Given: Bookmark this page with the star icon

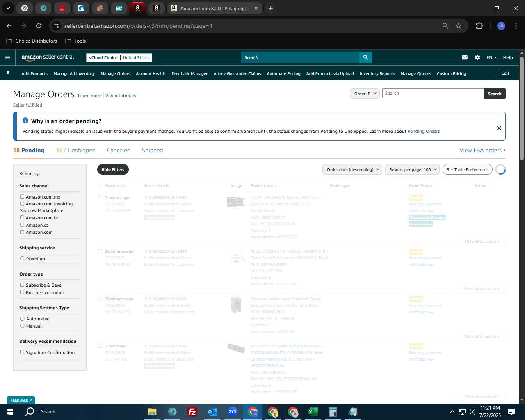Looking at the screenshot, I should point(459,26).
